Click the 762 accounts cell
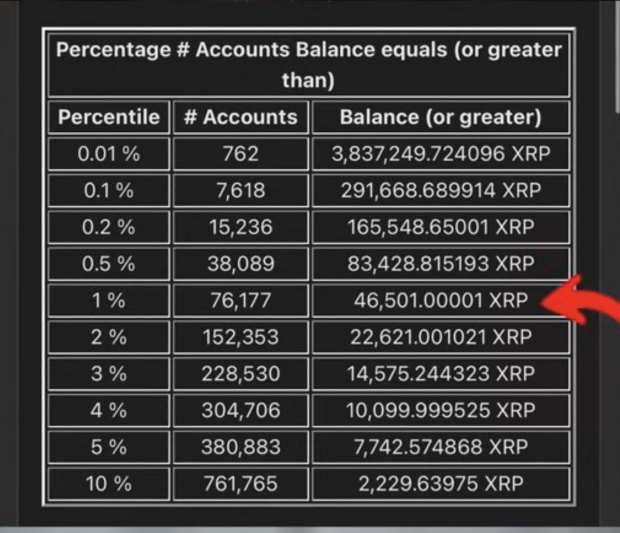This screenshot has height=533, width=620. 240,154
